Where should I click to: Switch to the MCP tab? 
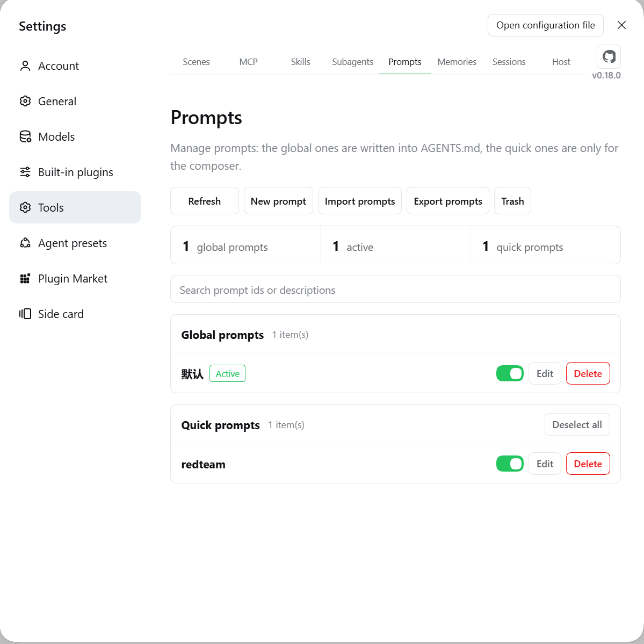point(249,62)
